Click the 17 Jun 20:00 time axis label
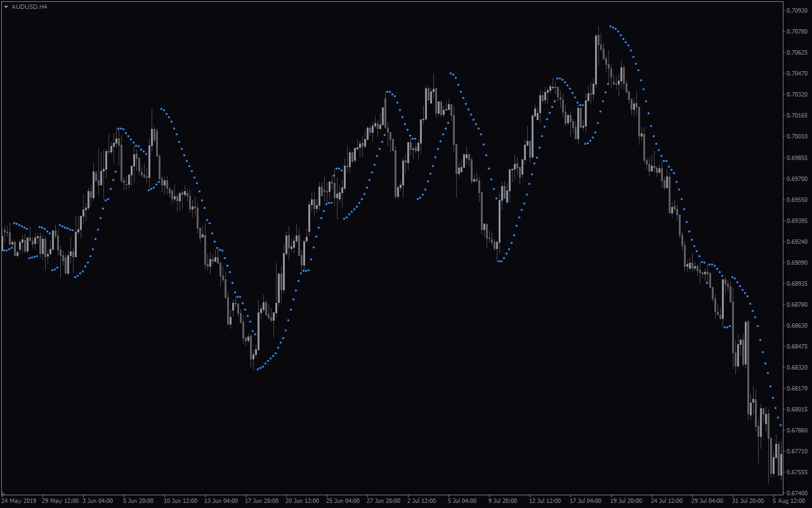 point(261,501)
